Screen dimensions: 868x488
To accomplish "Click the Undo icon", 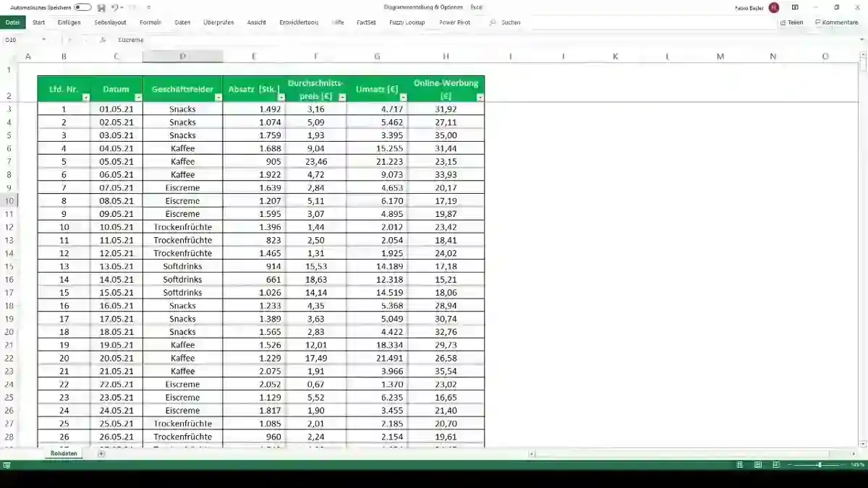I will coord(114,7).
